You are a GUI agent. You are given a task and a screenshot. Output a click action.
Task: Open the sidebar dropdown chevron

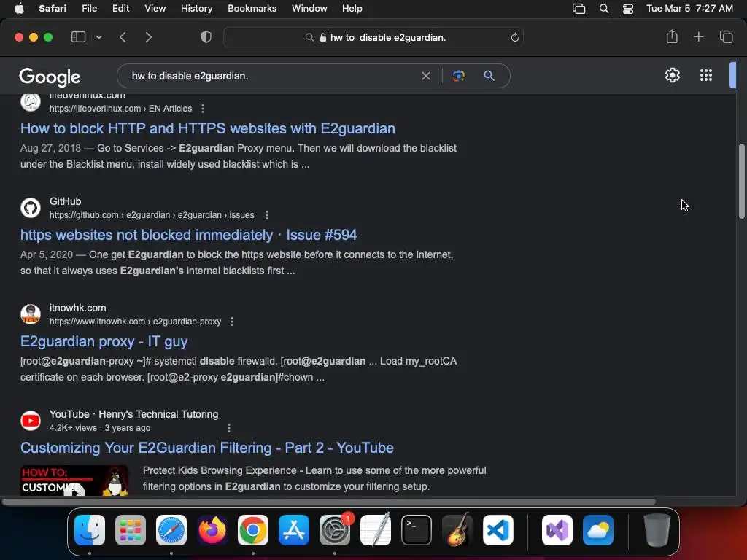(98, 37)
